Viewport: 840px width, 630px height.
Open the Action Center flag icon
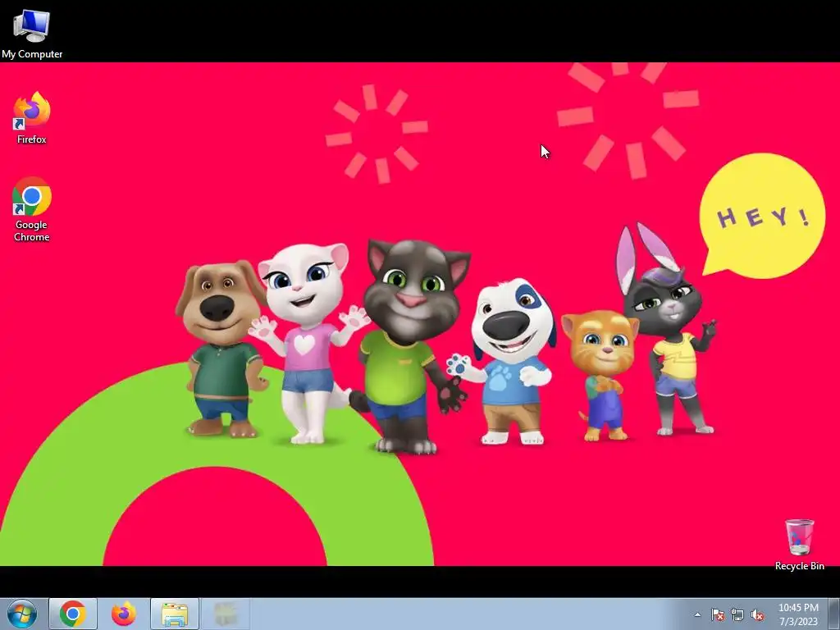(x=717, y=614)
